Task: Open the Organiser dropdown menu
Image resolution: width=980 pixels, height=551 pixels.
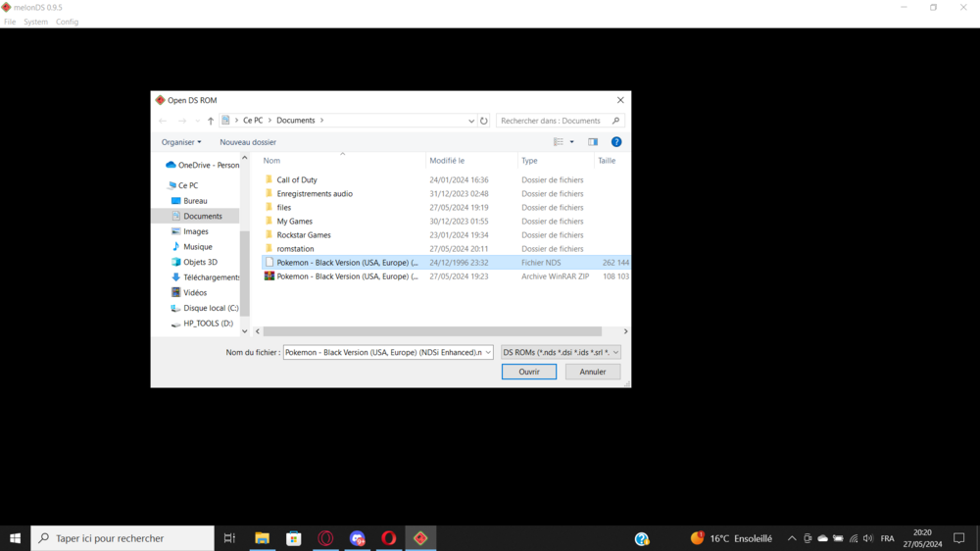Action: coord(181,142)
